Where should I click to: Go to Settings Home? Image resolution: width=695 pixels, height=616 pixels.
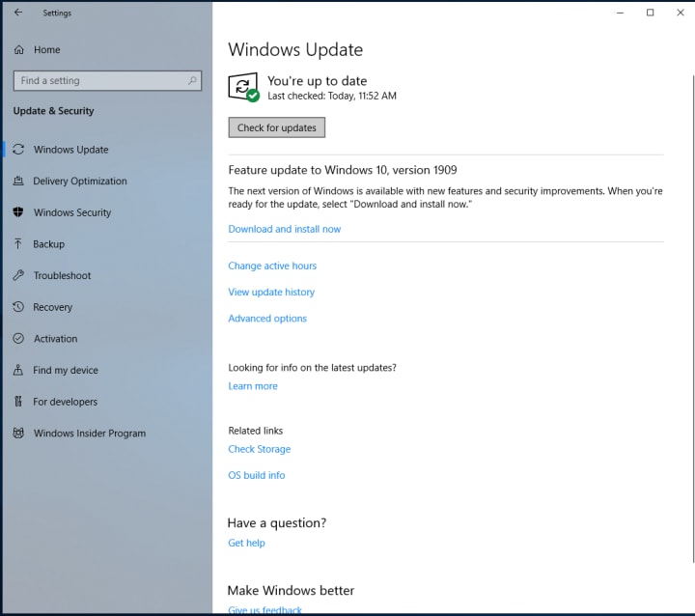[46, 49]
